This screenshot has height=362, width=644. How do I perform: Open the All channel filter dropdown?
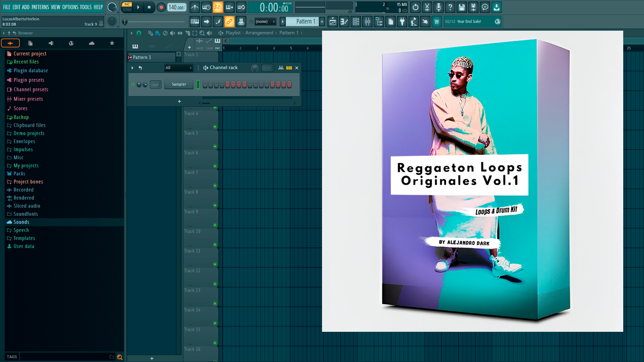[x=179, y=68]
